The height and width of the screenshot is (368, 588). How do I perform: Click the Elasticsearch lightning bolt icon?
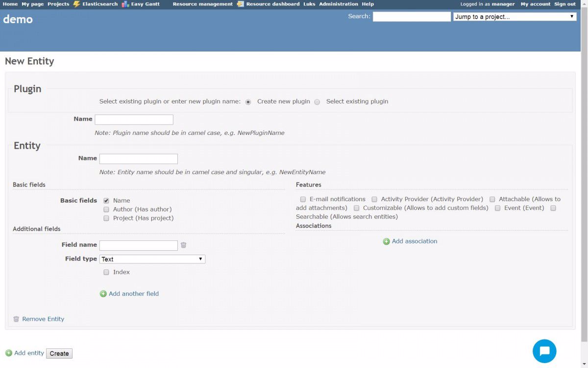click(x=76, y=4)
